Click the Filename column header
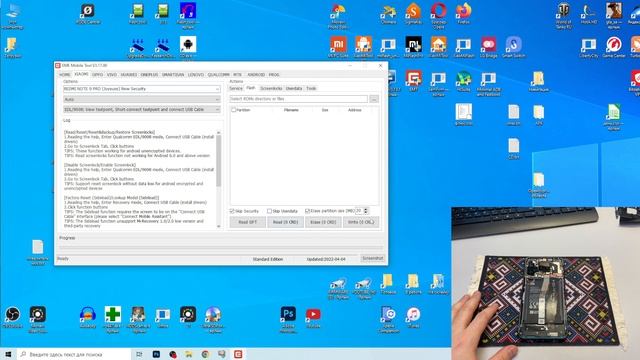The width and height of the screenshot is (640, 360). coord(291,110)
